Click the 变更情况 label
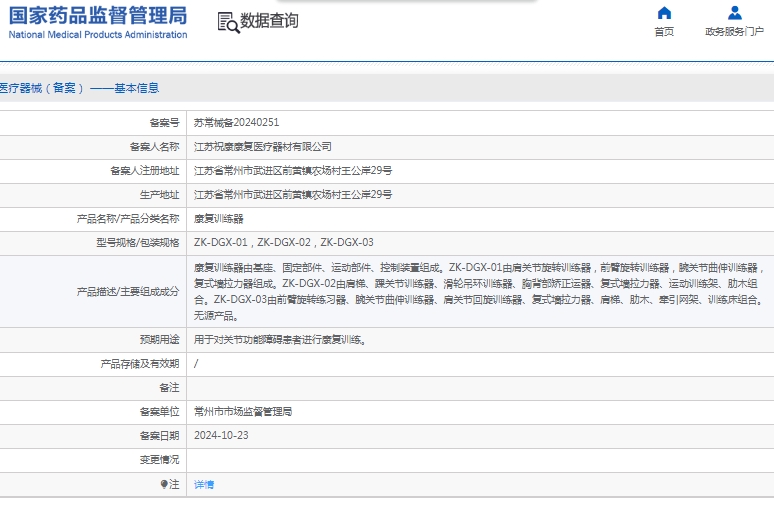This screenshot has height=505, width=774. click(x=159, y=460)
